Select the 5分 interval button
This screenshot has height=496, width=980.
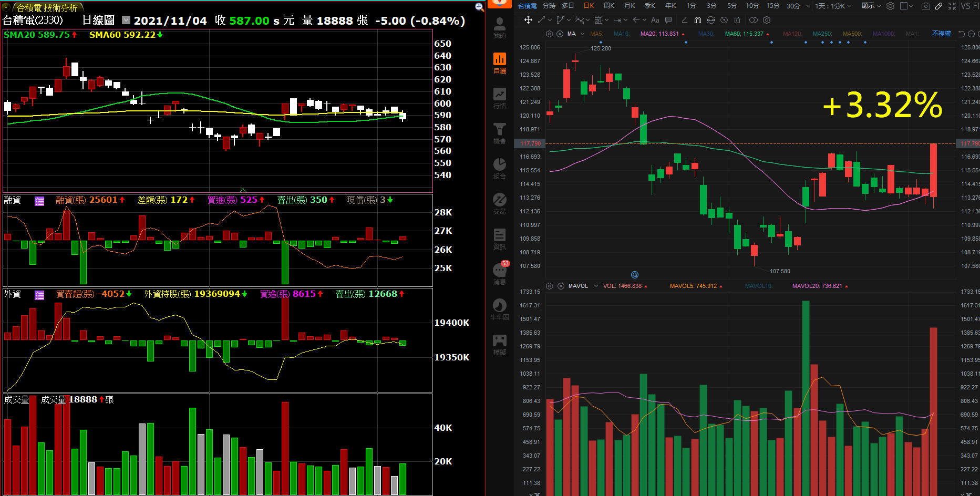pos(732,6)
